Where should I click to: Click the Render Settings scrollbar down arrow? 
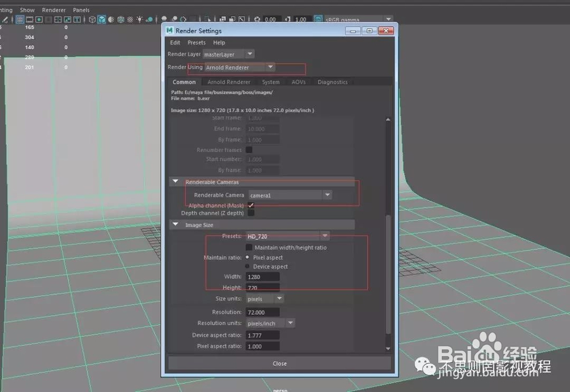click(388, 348)
